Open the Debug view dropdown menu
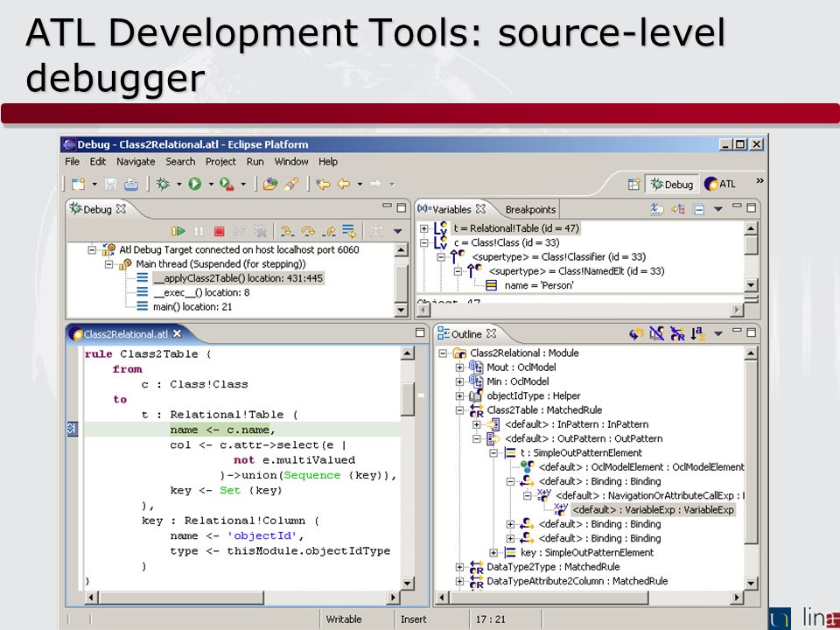 pyautogui.click(x=397, y=231)
